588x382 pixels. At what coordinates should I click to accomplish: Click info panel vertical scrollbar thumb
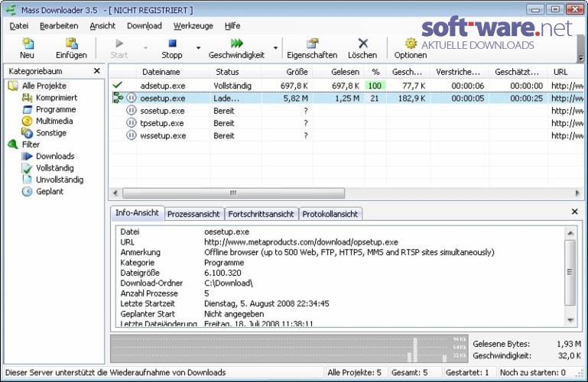(x=570, y=272)
